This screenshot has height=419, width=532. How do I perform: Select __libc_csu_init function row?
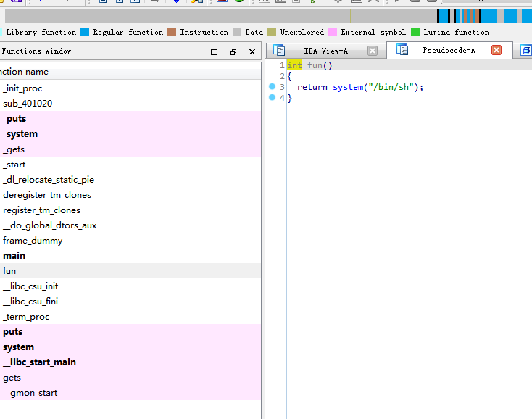coord(130,286)
